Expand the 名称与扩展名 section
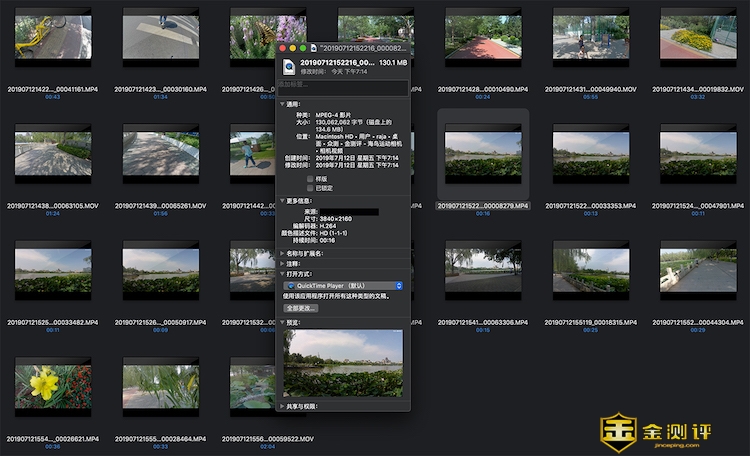750x456 pixels. (282, 254)
